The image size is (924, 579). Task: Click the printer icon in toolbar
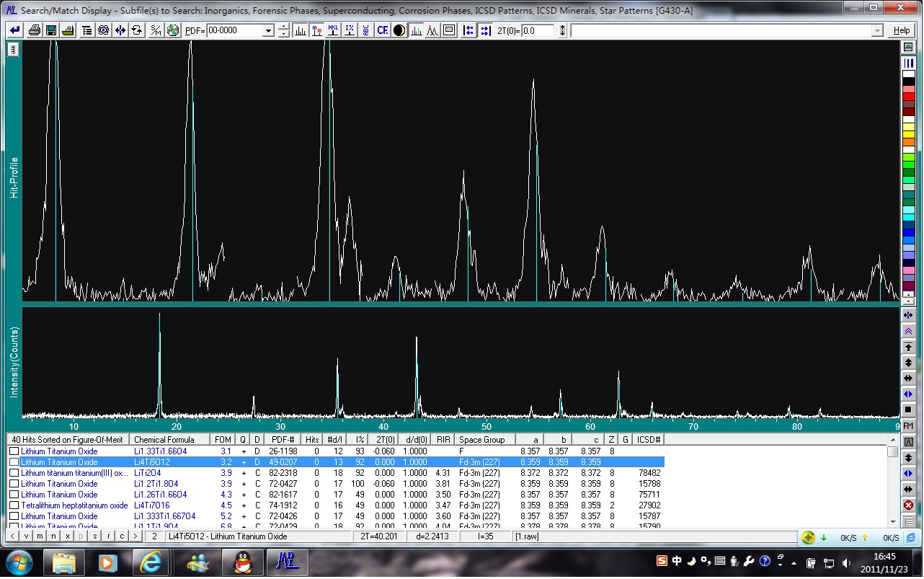(x=34, y=30)
